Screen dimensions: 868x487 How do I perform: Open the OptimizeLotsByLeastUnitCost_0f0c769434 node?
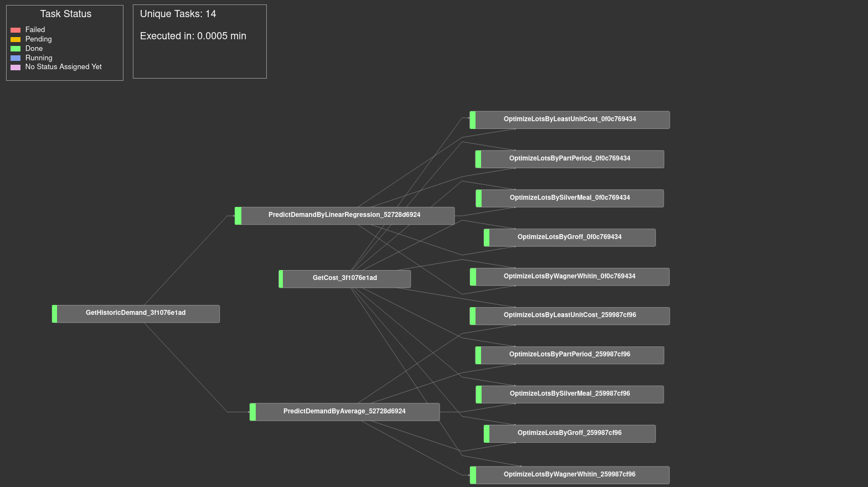570,120
